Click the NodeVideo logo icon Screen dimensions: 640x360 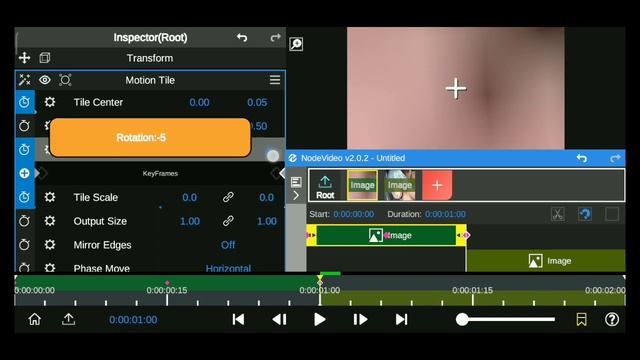293,158
